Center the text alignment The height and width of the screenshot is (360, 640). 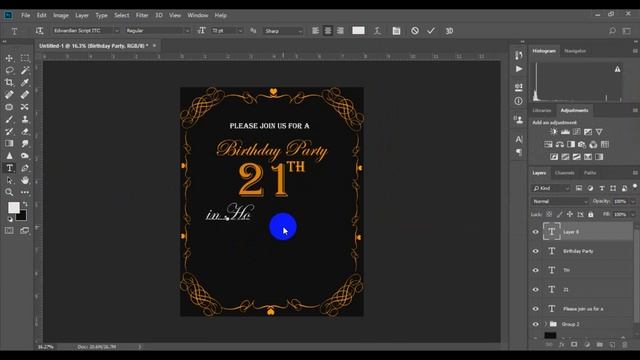pos(328,31)
